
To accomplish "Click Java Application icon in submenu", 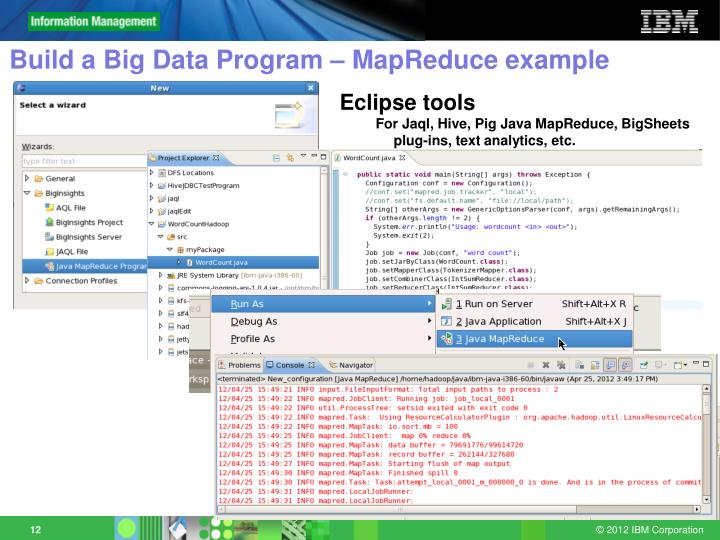I will coord(446,321).
